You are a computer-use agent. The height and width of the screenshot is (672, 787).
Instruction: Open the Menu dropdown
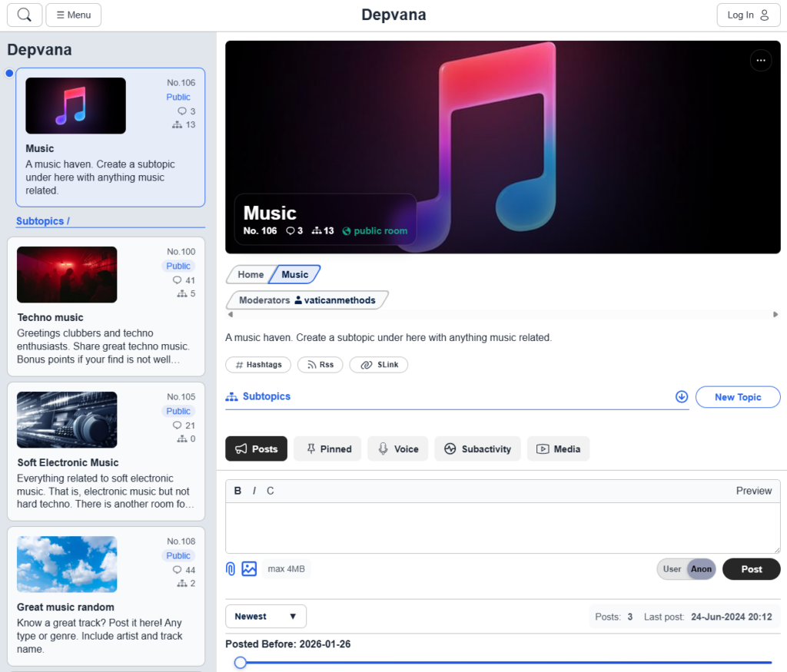pyautogui.click(x=74, y=15)
